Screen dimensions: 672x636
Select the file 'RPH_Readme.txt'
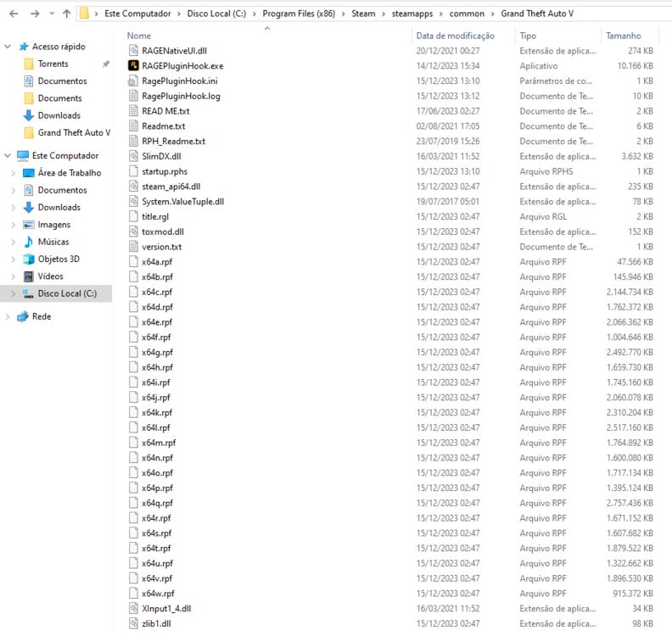[x=174, y=142]
